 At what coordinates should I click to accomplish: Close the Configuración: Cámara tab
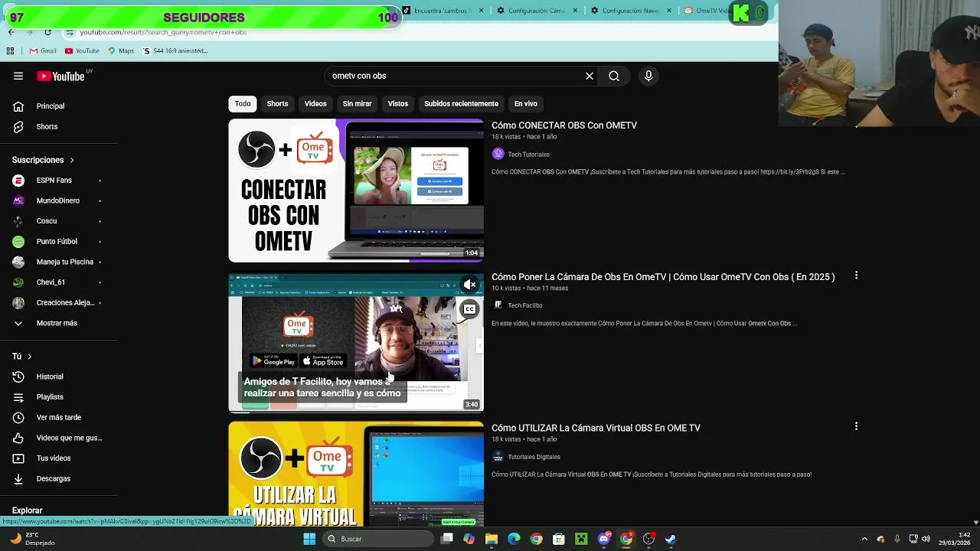tap(577, 11)
